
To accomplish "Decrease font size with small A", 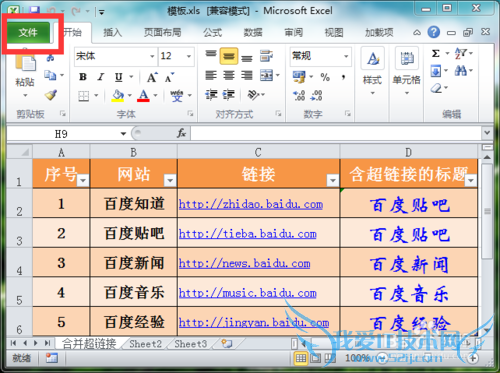I will [x=169, y=78].
